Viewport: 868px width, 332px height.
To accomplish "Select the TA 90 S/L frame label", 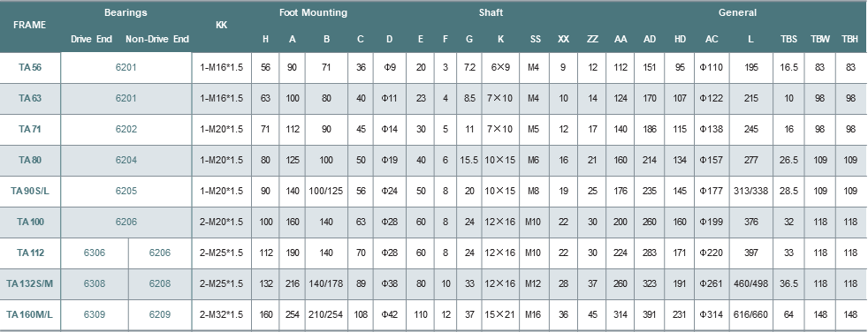I will click(30, 191).
